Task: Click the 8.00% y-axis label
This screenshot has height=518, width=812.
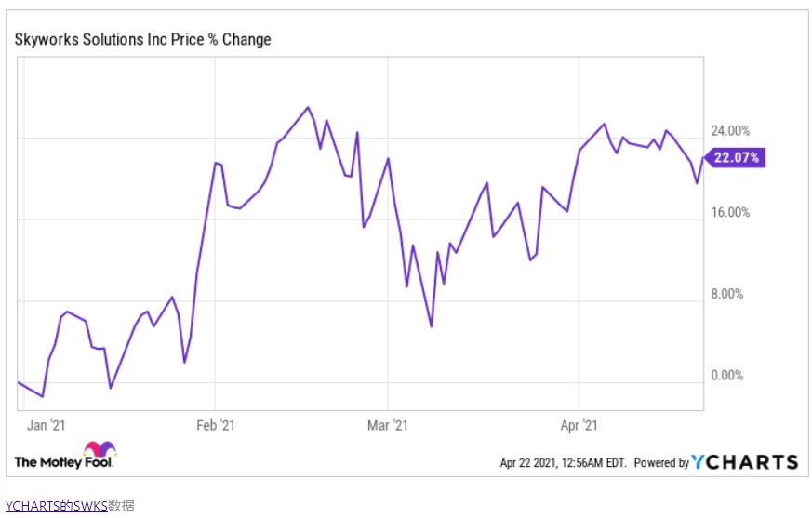Action: pyautogui.click(x=727, y=294)
